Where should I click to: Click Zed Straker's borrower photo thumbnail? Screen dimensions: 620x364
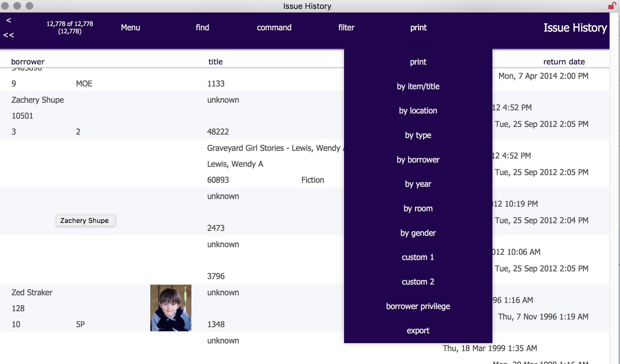click(171, 308)
